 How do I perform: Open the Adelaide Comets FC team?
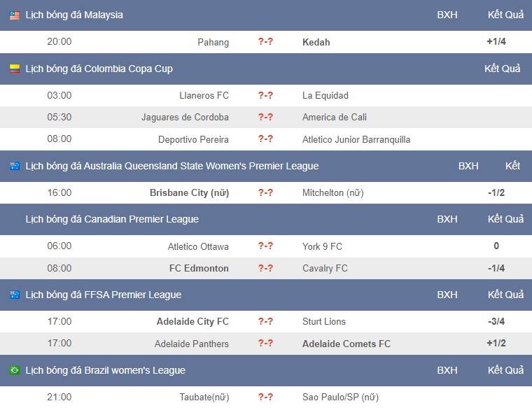[x=346, y=344]
